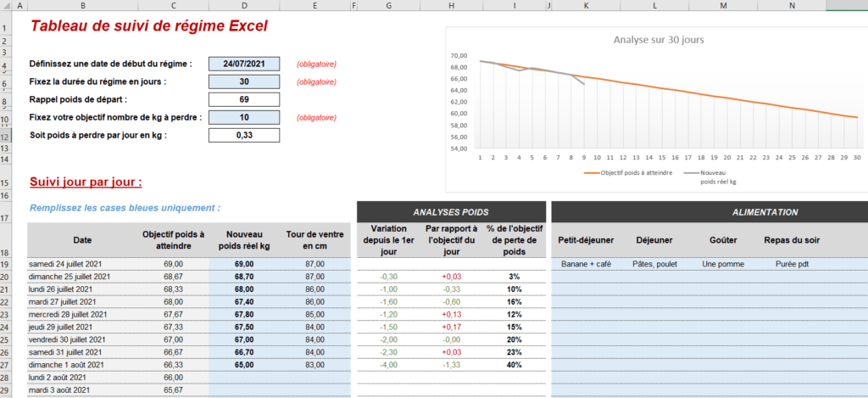Select the Nouveau poids réel kg heading
This screenshot has width=868, height=398.
coord(244,240)
